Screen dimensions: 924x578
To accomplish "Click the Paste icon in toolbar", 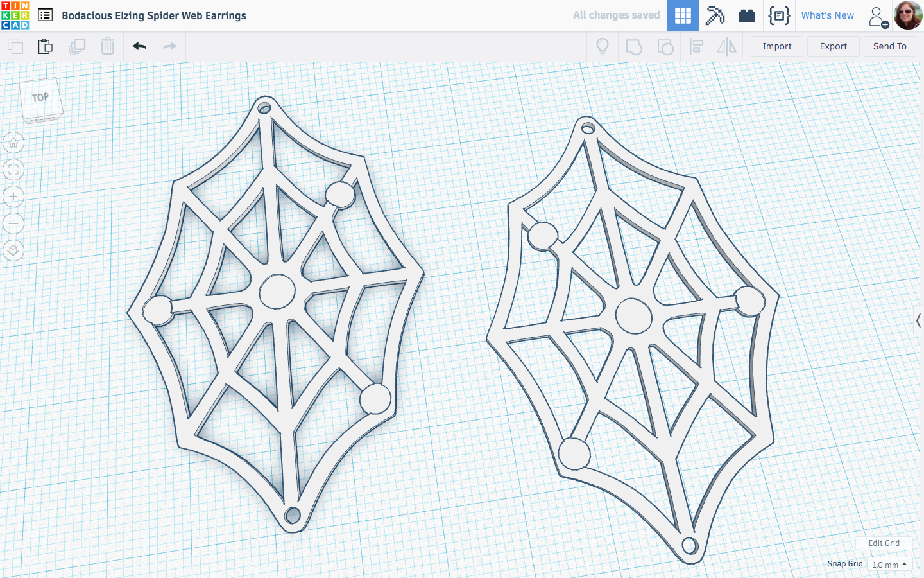I will pos(45,46).
